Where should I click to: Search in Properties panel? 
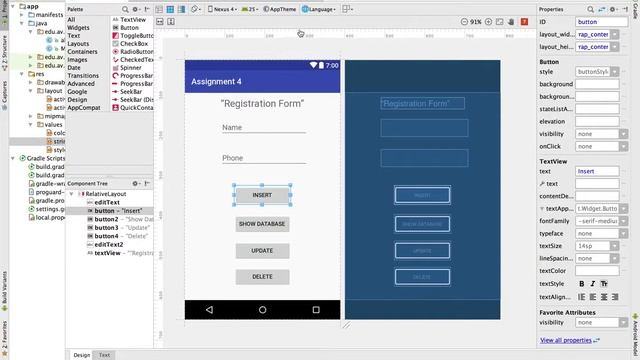click(590, 9)
